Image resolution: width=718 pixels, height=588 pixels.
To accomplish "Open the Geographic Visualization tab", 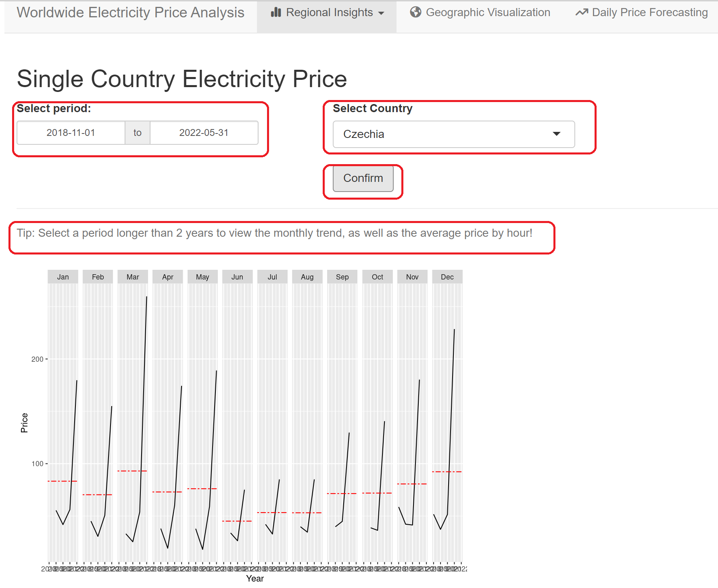I will 488,13.
